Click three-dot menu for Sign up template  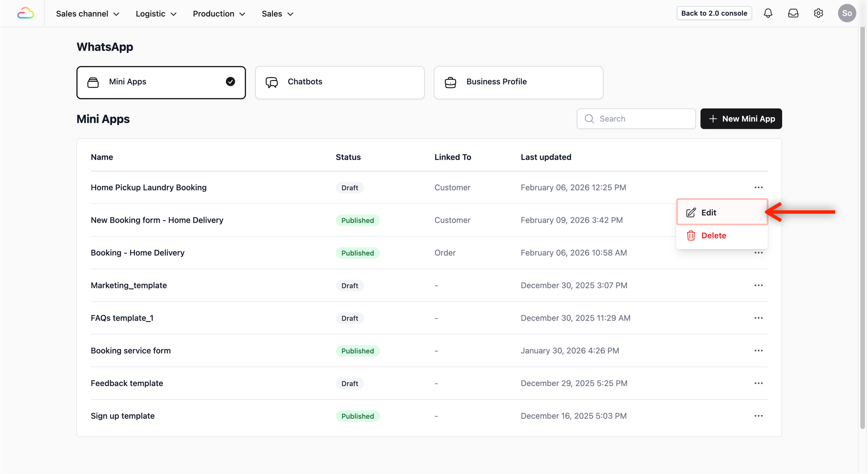[x=759, y=416]
